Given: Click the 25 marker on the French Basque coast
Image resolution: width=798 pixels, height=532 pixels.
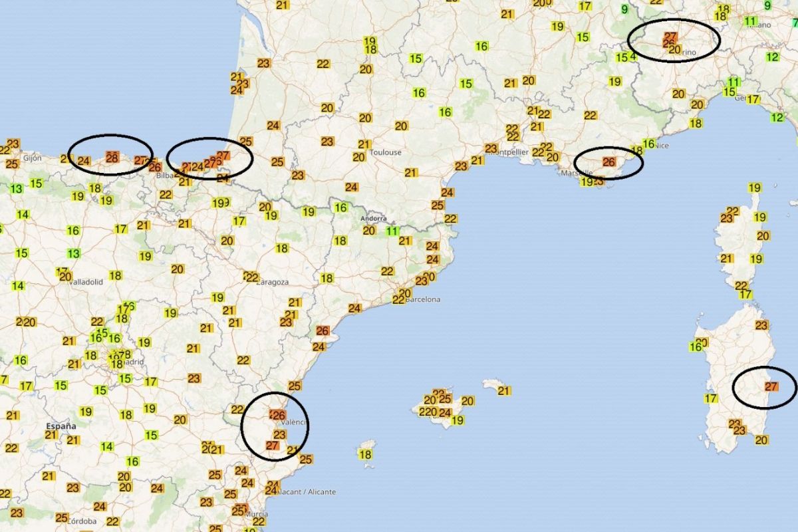Looking at the screenshot, I should click(246, 141).
